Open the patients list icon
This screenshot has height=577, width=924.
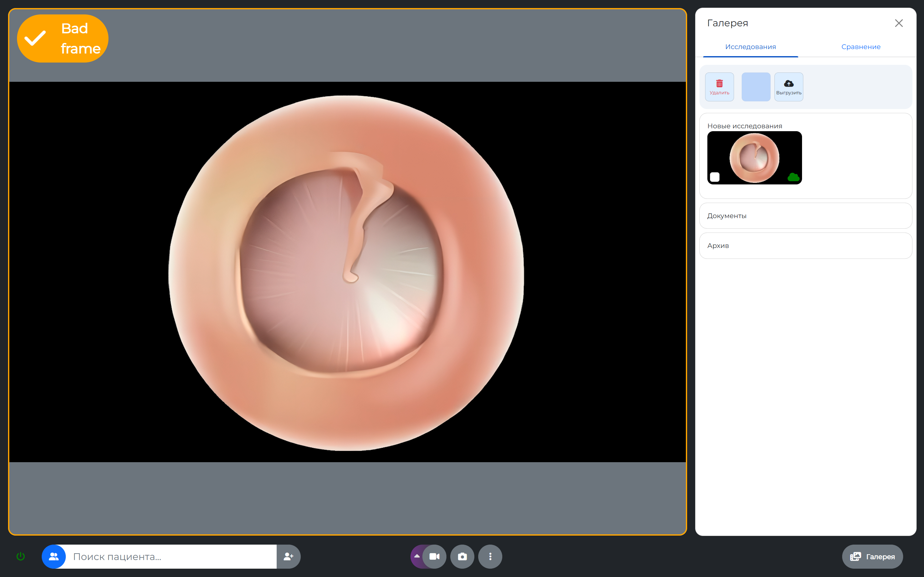click(x=54, y=556)
